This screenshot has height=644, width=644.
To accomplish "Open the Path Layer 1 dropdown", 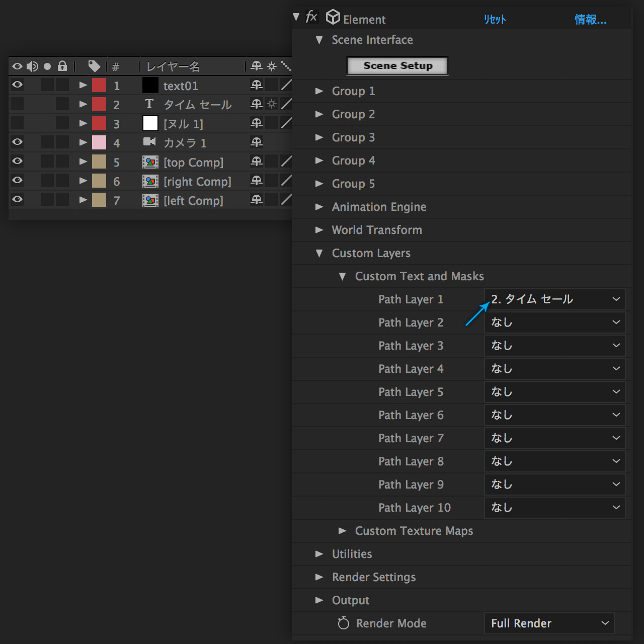I will click(x=554, y=299).
